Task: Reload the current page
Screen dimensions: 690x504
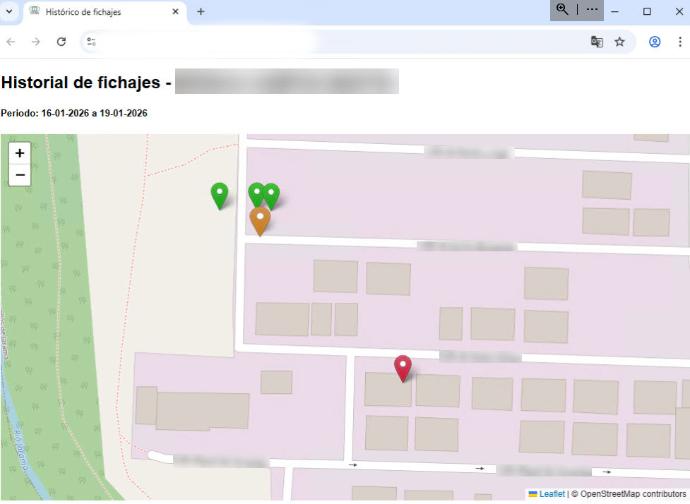Action: [x=61, y=42]
